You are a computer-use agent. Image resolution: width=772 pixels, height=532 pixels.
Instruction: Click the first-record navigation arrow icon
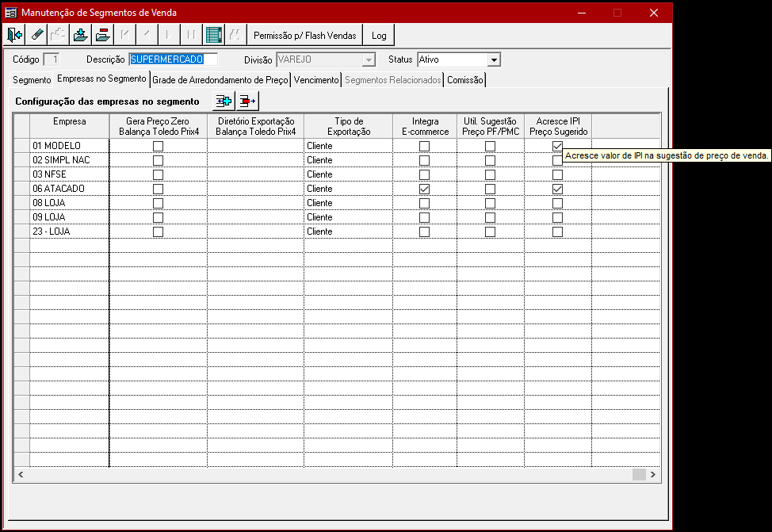pos(124,35)
